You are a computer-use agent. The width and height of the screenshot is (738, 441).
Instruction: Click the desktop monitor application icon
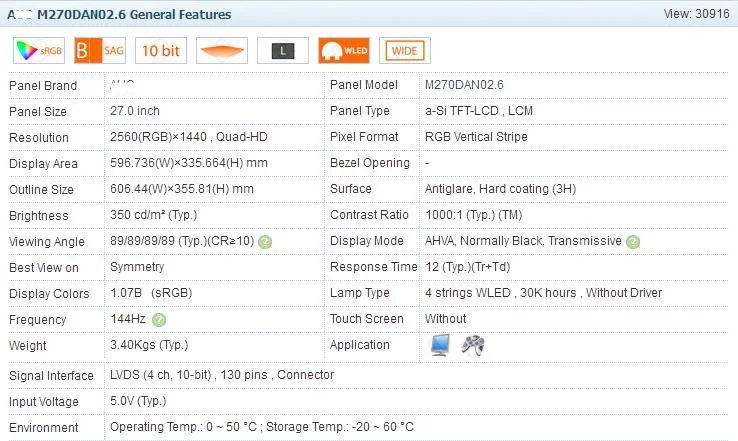tap(439, 345)
